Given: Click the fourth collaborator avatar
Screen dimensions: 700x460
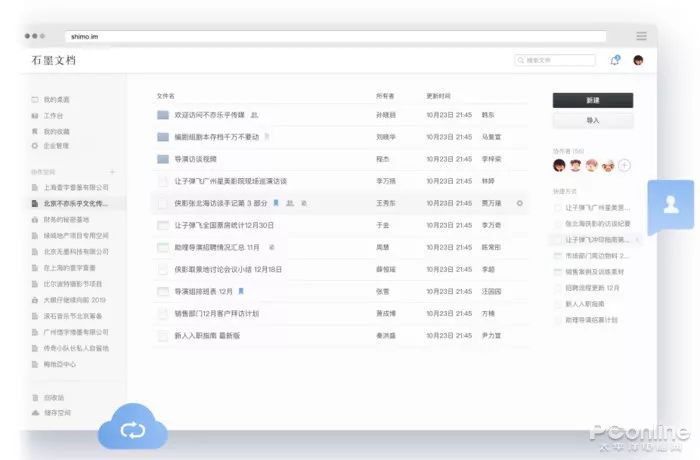Looking at the screenshot, I should 608,166.
